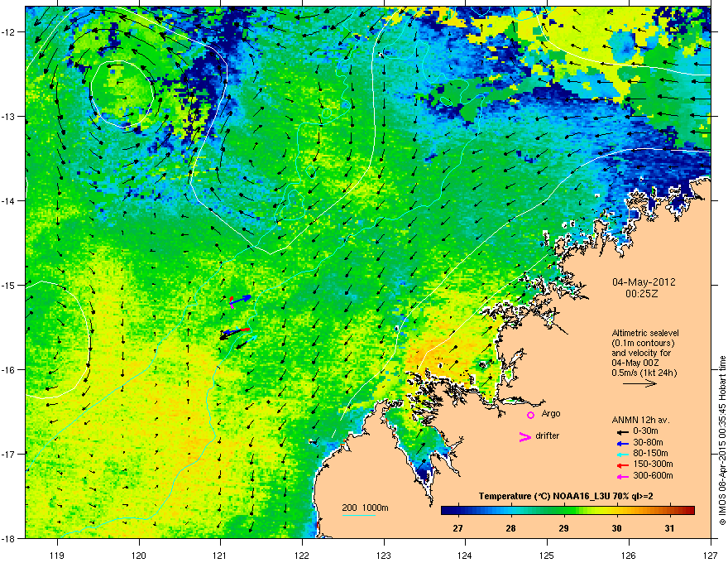This screenshot has height=563, width=728.
Task: Click the 124 longitude axis label
Action: point(465,555)
